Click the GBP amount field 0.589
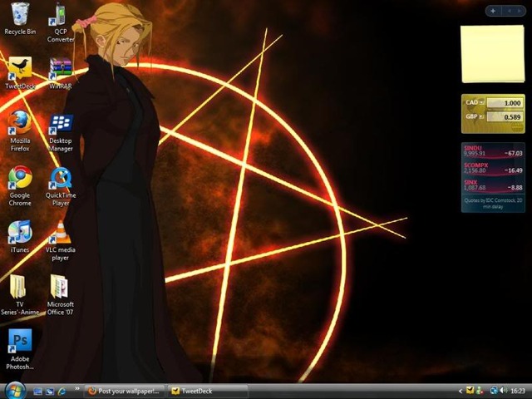The image size is (532, 399). pyautogui.click(x=505, y=117)
